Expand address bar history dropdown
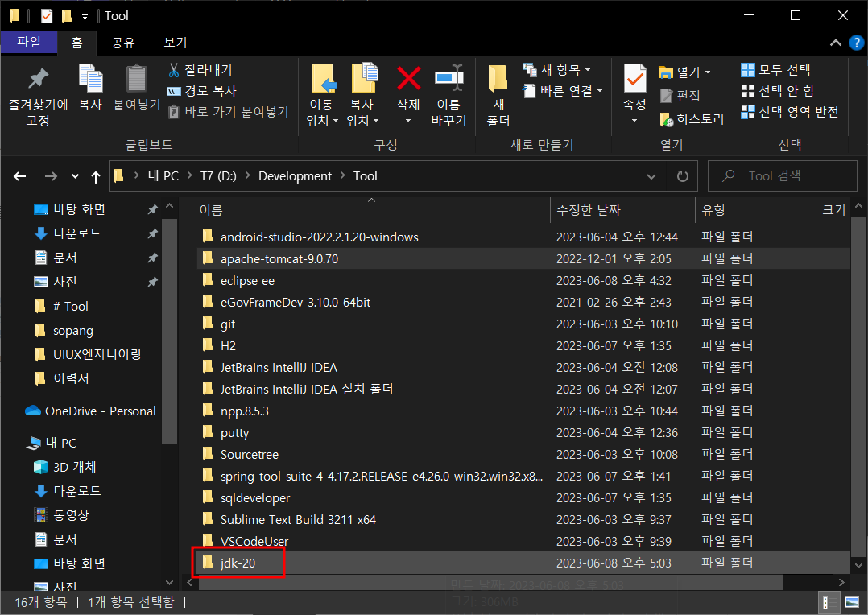The height and width of the screenshot is (615, 868). tap(651, 176)
